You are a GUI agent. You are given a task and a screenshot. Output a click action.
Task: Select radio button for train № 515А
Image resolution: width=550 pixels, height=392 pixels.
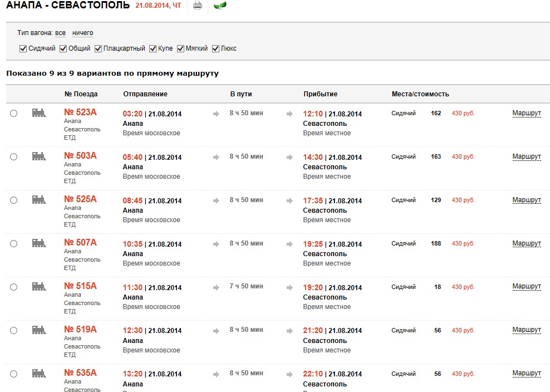14,287
